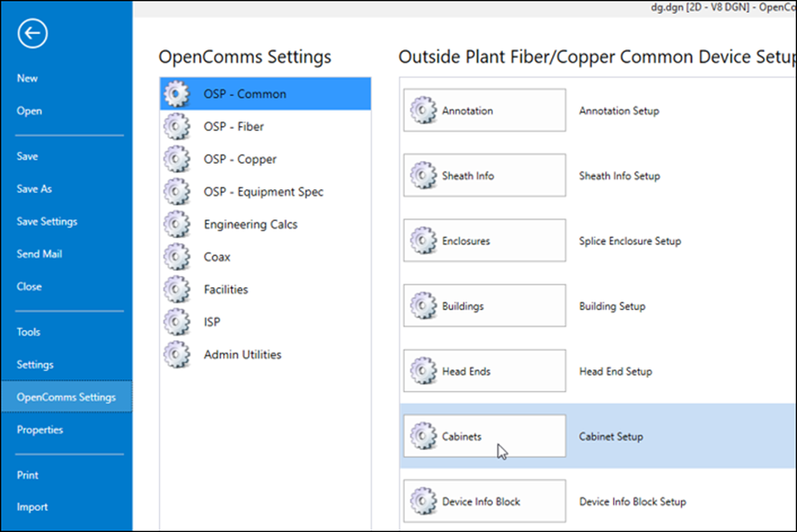Click the gear icon on Buildings button
Viewport: 797px width, 532px height.
tap(423, 306)
